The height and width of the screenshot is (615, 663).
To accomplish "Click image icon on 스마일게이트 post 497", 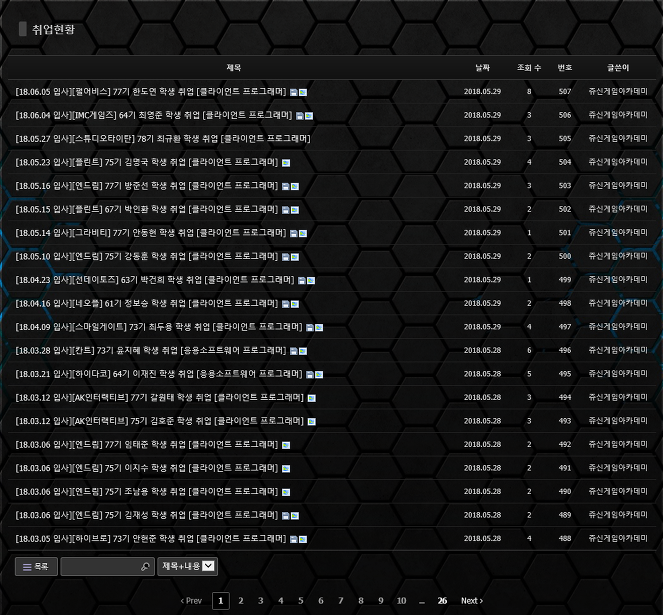I will point(319,328).
